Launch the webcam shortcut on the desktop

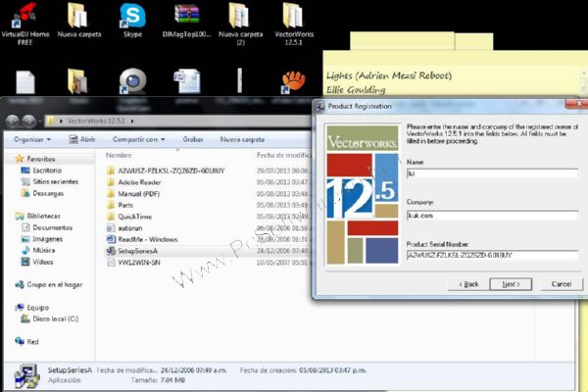coord(132,80)
